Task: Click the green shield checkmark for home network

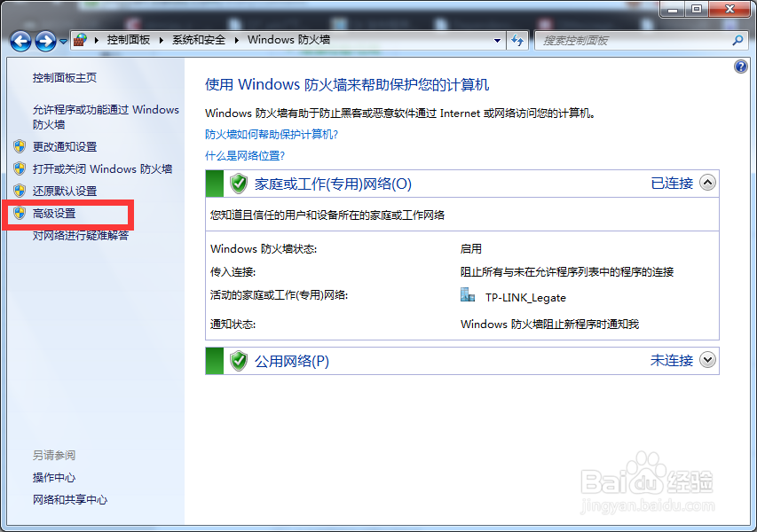Action: coord(238,183)
